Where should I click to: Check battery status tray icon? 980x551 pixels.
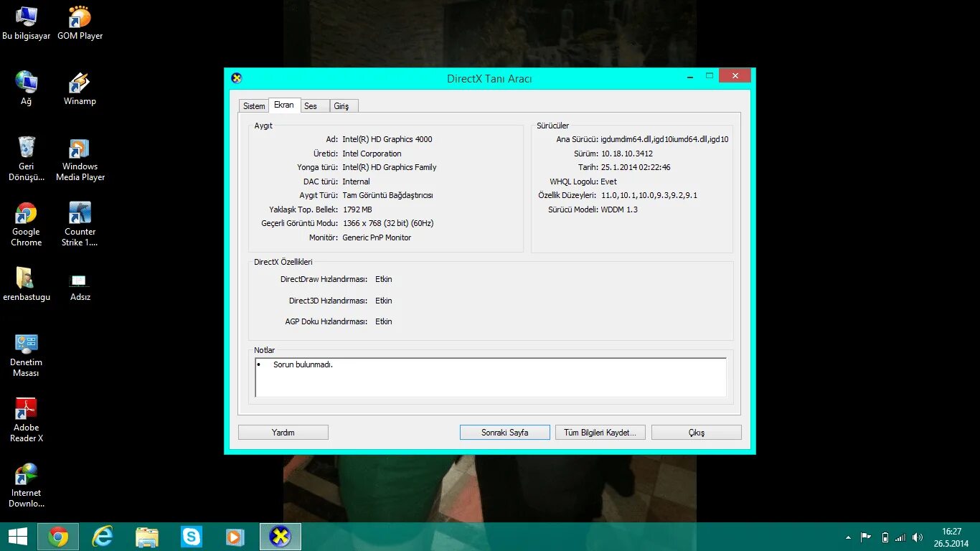885,537
